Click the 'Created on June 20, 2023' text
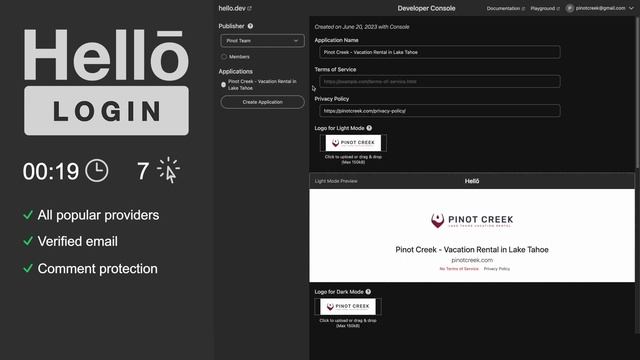 [x=362, y=27]
